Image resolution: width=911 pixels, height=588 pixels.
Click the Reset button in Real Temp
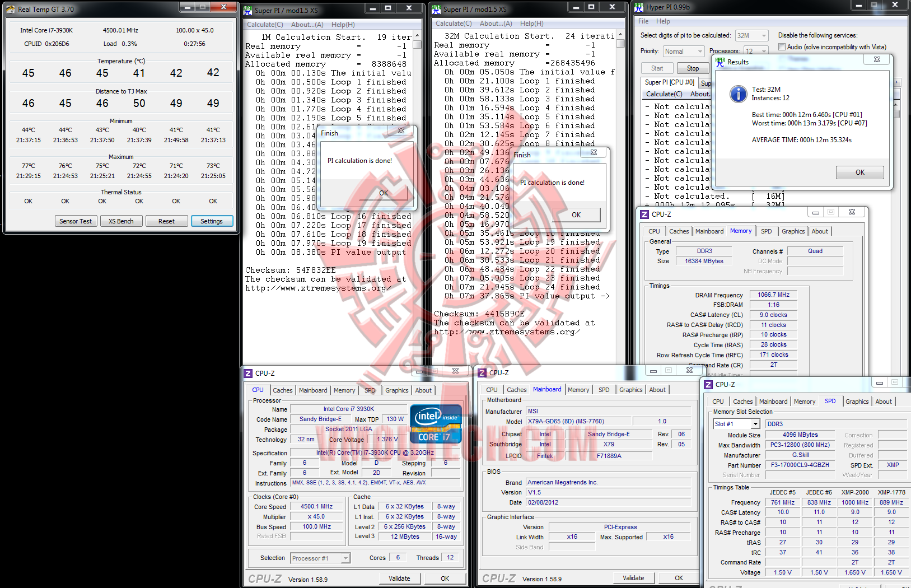(166, 221)
